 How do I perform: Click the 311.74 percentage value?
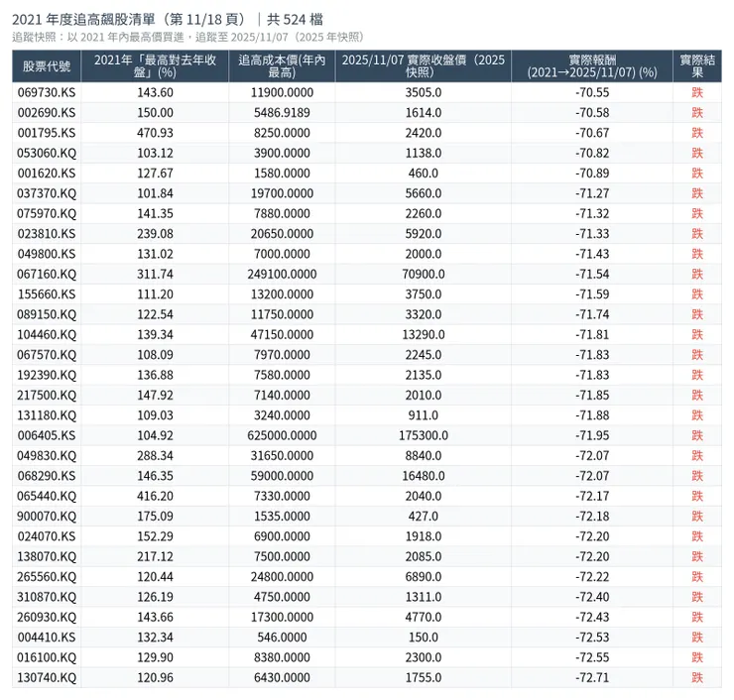[155, 275]
